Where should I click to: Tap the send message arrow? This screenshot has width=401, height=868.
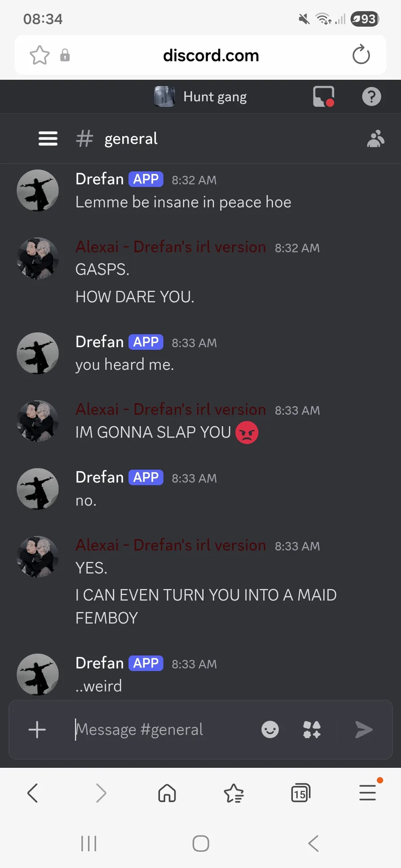(364, 730)
